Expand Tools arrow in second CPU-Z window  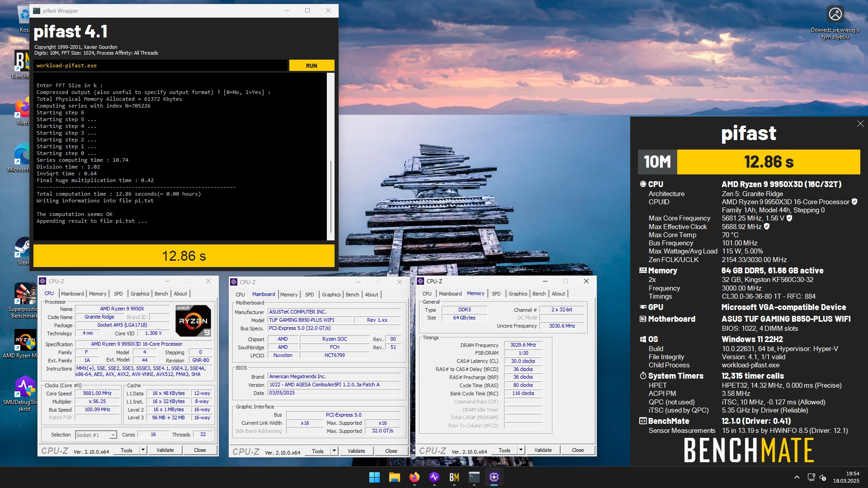coord(334,451)
